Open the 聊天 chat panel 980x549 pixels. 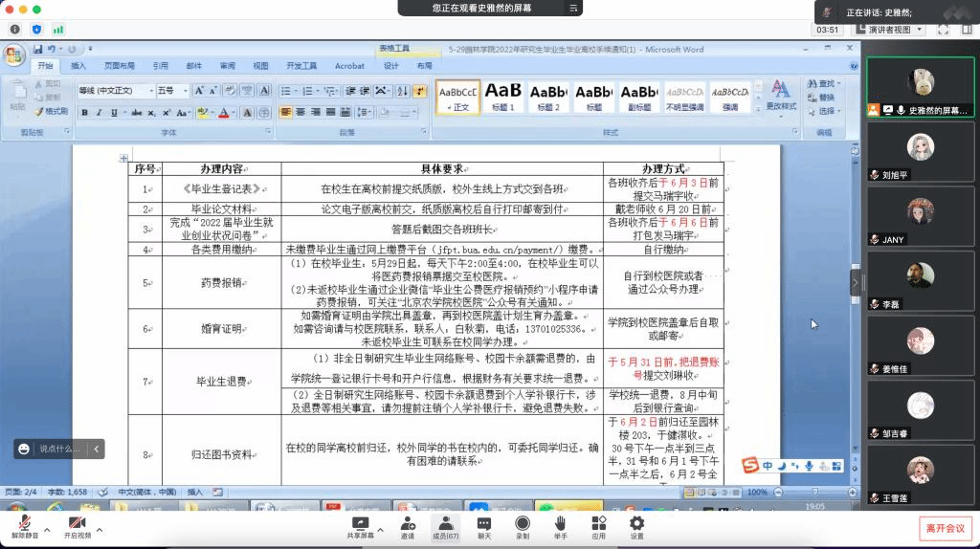click(x=484, y=523)
